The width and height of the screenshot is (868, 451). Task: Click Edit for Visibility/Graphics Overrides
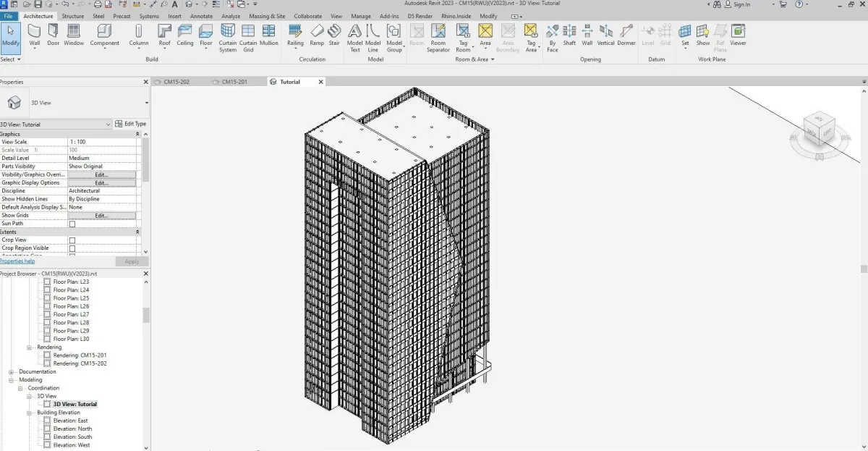click(x=101, y=174)
